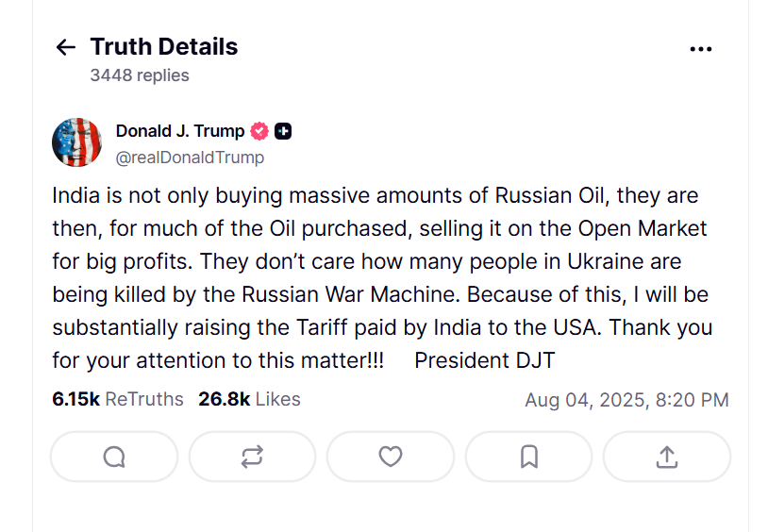The width and height of the screenshot is (768, 532).
Task: Open the Donald J. Trump display name
Action: [x=179, y=131]
